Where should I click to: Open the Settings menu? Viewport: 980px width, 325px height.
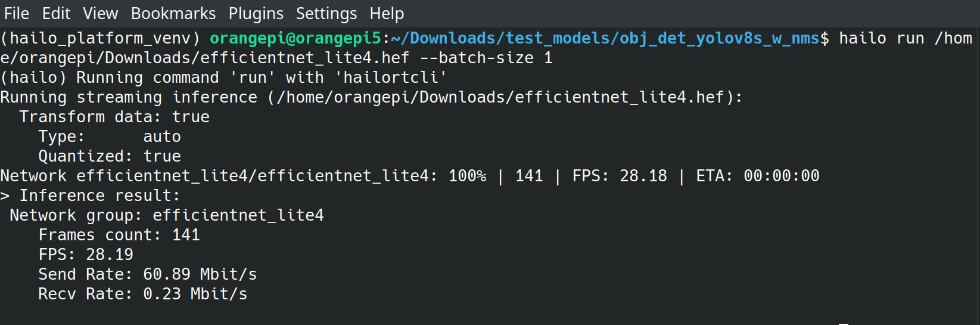coord(326,13)
